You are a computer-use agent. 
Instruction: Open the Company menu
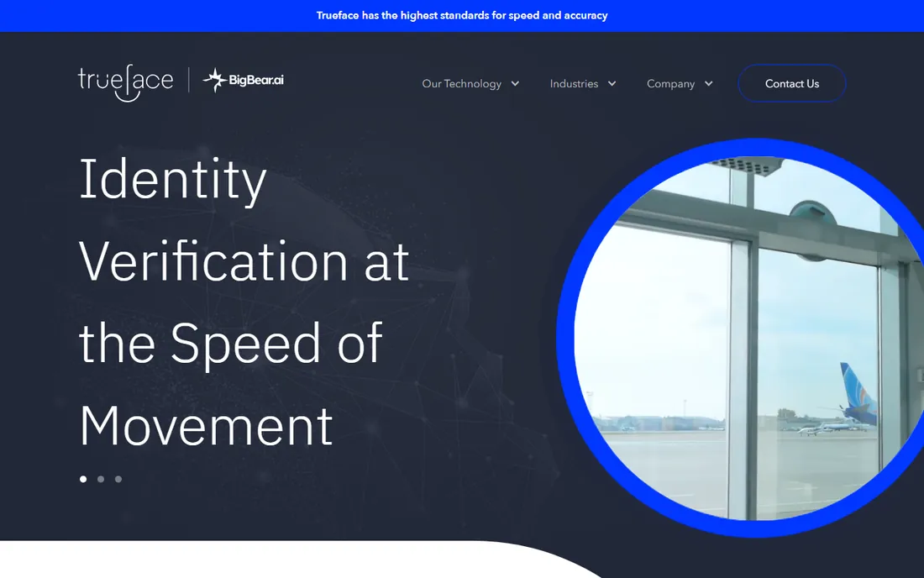coord(670,84)
